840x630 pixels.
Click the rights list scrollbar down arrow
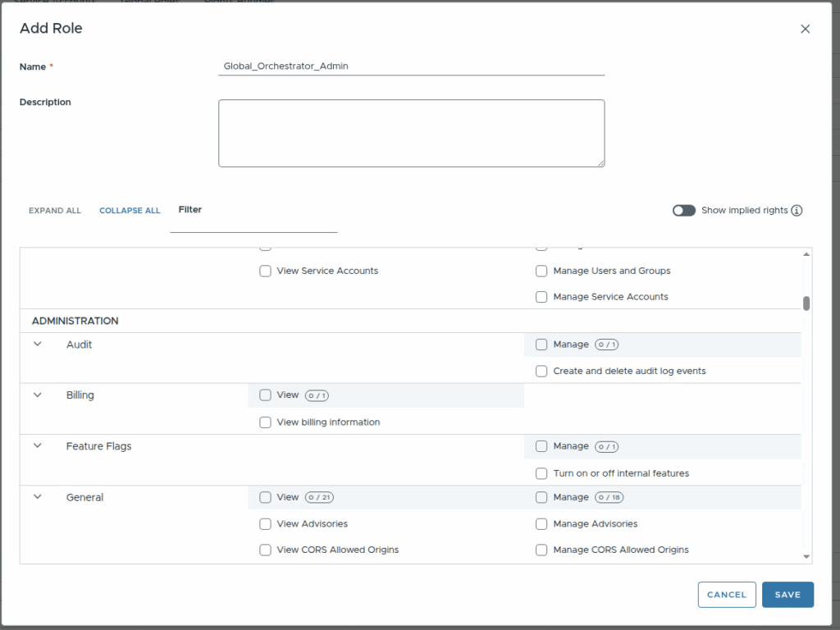point(806,557)
